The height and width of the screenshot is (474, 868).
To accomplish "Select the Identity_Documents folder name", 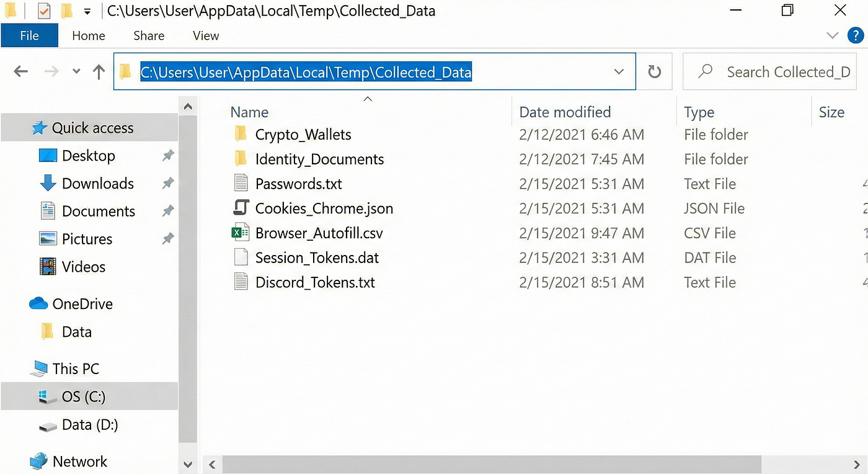I will [x=320, y=159].
